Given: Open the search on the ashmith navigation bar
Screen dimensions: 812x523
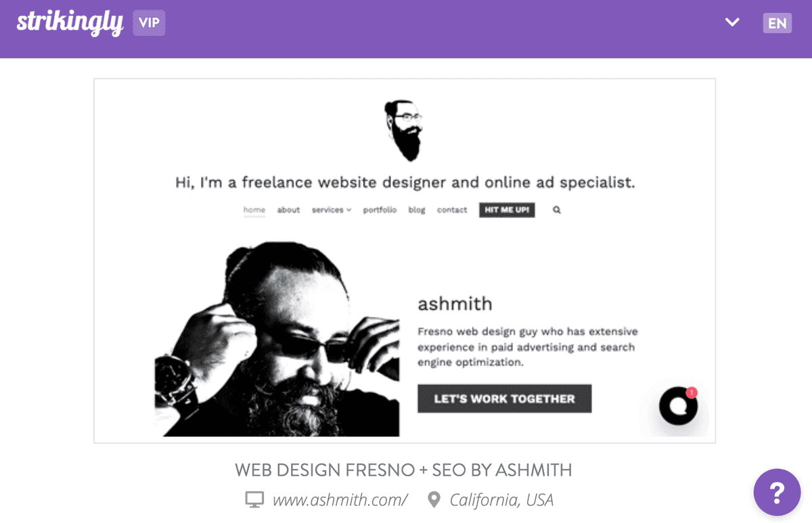Looking at the screenshot, I should [556, 210].
